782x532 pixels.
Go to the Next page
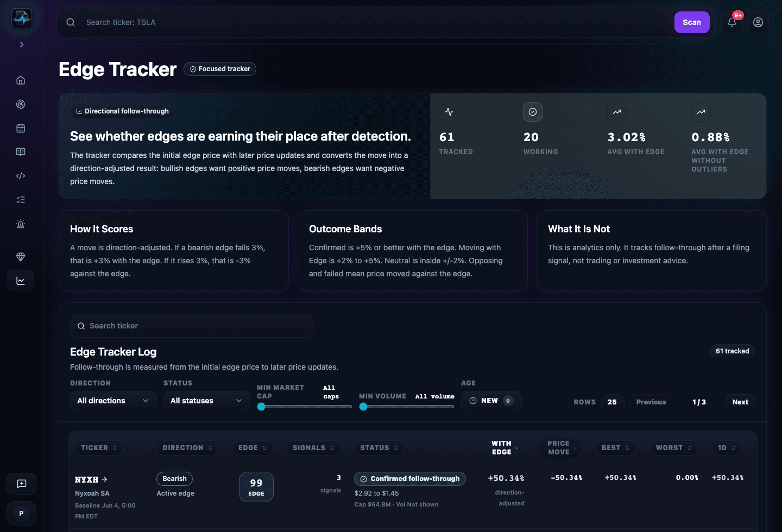[x=740, y=402]
